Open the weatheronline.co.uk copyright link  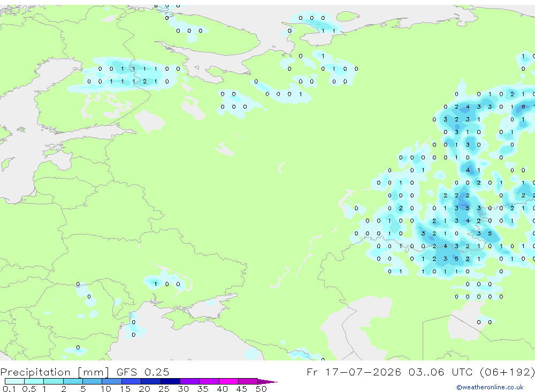pyautogui.click(x=490, y=387)
